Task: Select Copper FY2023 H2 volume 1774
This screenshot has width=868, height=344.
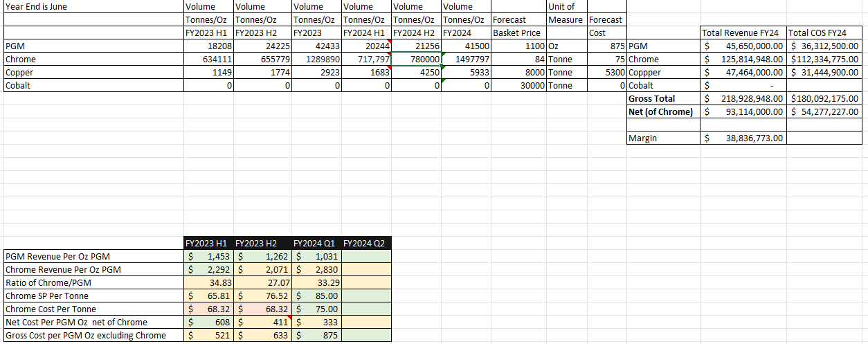Action: coord(262,73)
